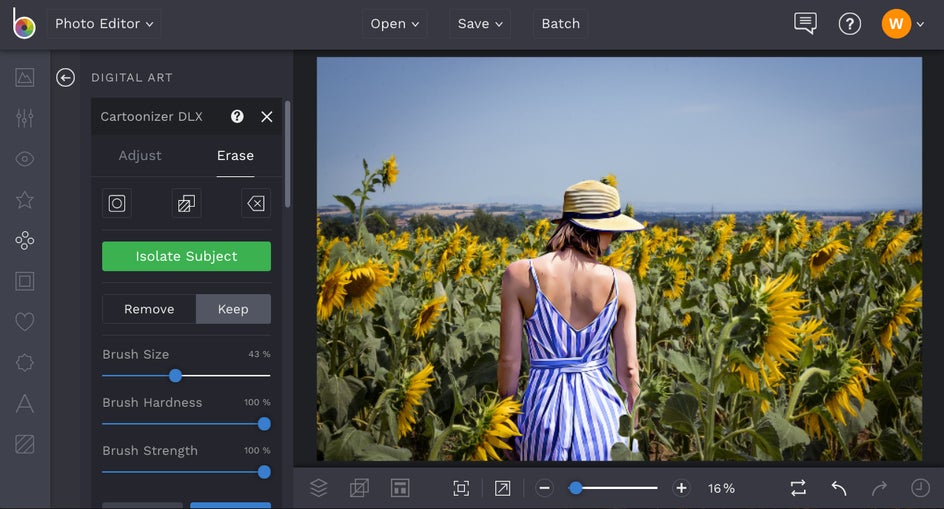Expand the Save menu dropdown

[x=480, y=24]
